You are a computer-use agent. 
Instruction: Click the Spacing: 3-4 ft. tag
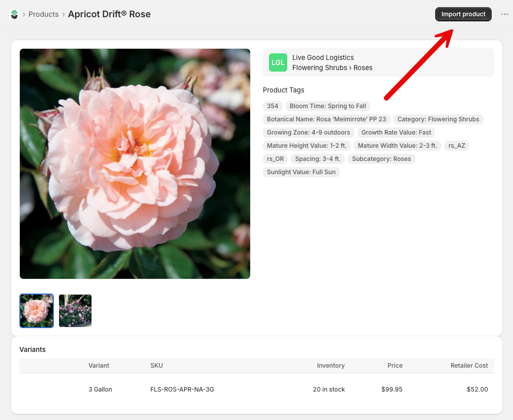coord(318,159)
